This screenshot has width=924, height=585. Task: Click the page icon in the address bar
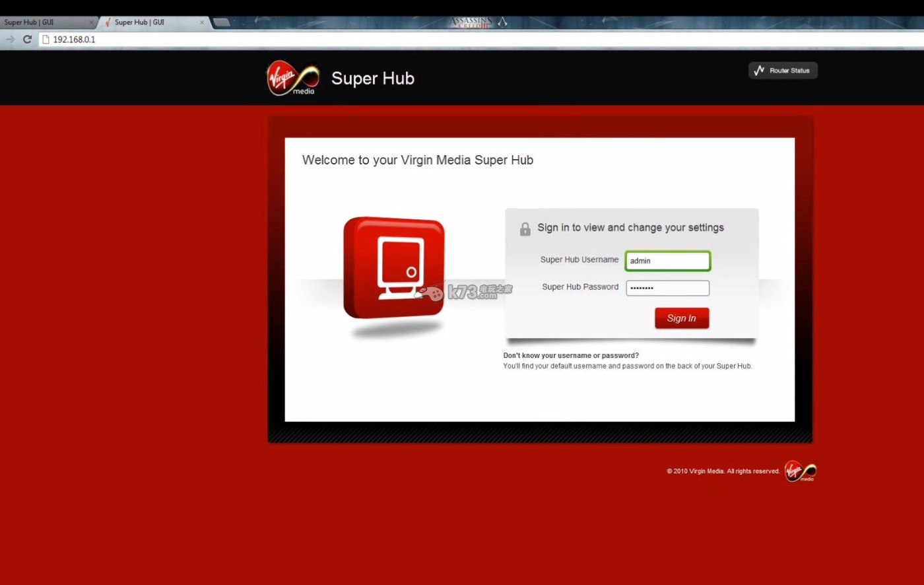[46, 40]
